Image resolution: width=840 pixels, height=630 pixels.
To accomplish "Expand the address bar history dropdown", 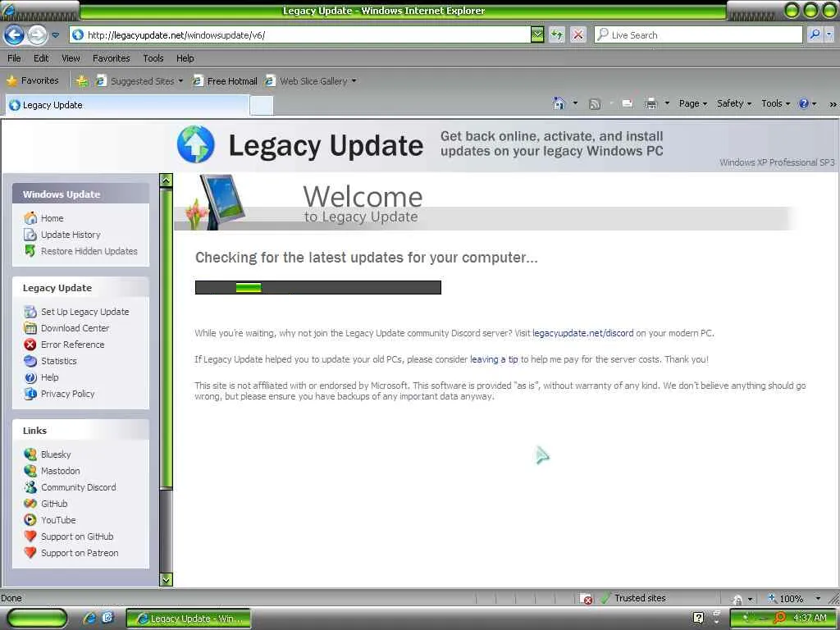I will (x=537, y=34).
